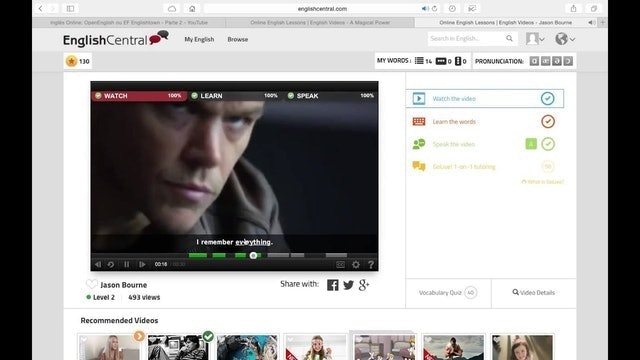
Task: Open a new tab with plus button
Action: (602, 22)
